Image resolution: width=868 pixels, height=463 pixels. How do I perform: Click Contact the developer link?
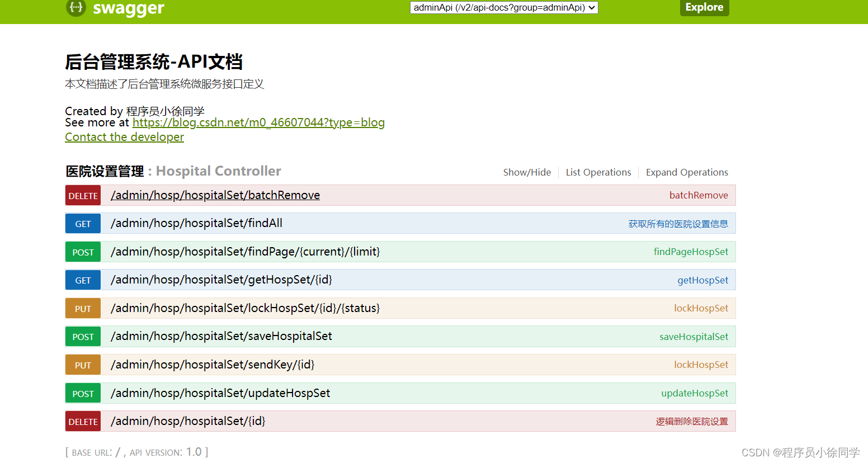click(x=124, y=137)
